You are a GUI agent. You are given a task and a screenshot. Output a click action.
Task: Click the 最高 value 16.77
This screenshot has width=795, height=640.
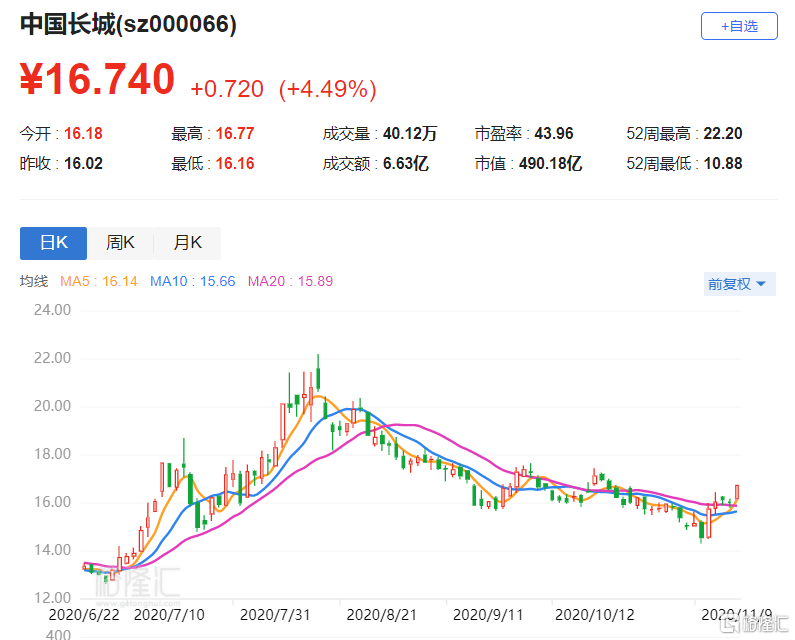235,133
